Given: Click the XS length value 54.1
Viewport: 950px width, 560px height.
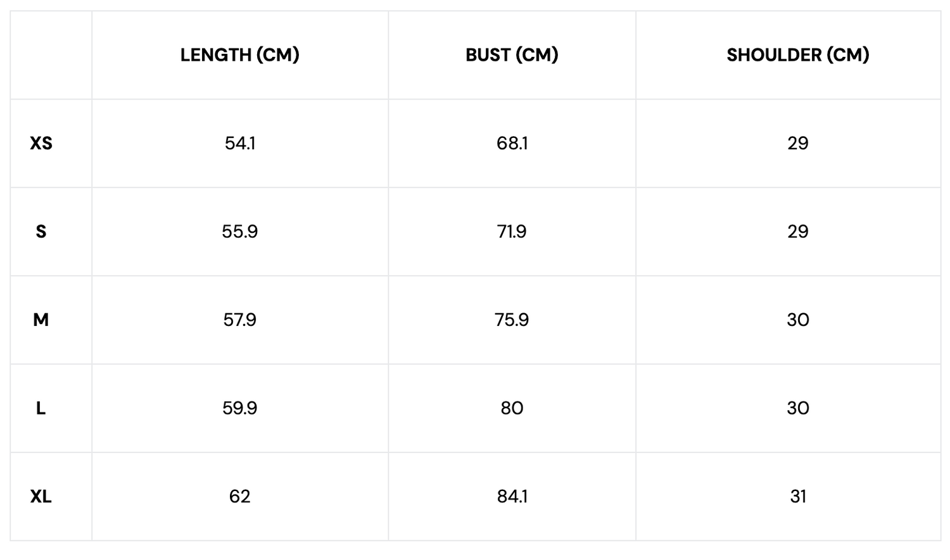Looking at the screenshot, I should [239, 143].
